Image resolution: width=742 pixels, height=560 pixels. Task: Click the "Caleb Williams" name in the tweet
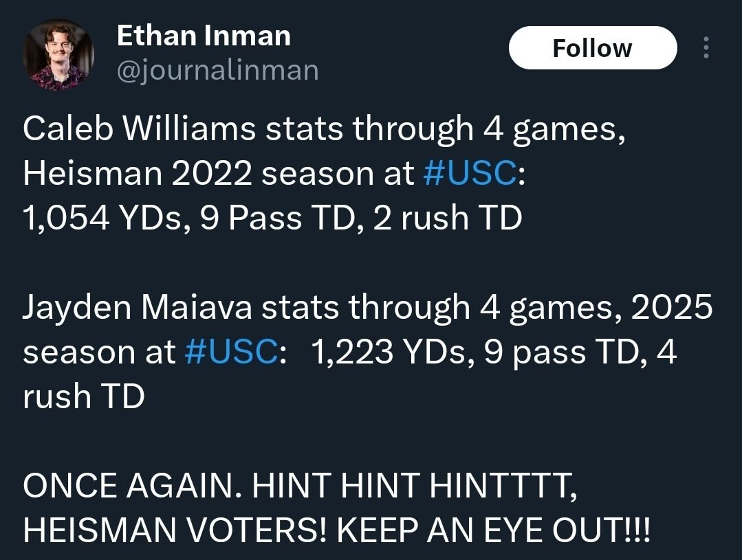click(x=140, y=129)
